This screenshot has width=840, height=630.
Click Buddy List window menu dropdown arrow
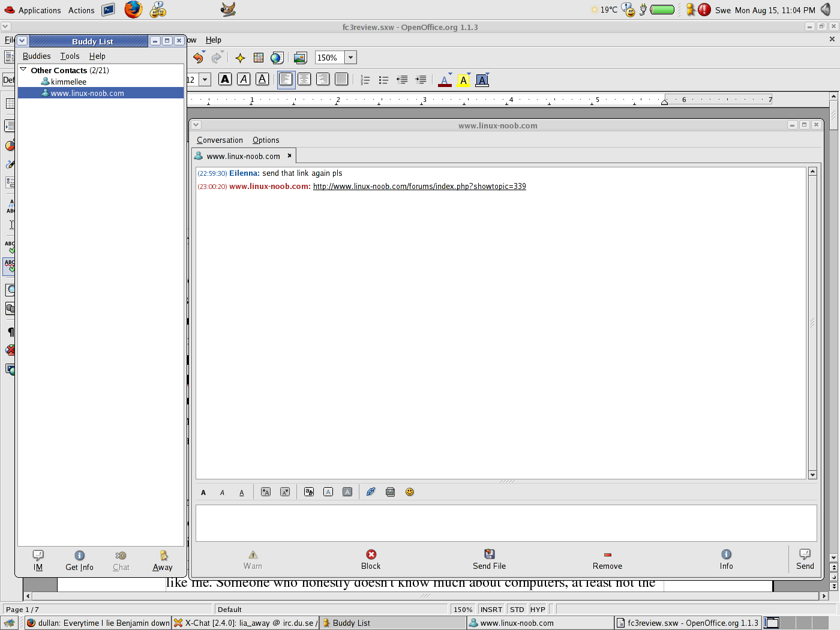pyautogui.click(x=22, y=41)
